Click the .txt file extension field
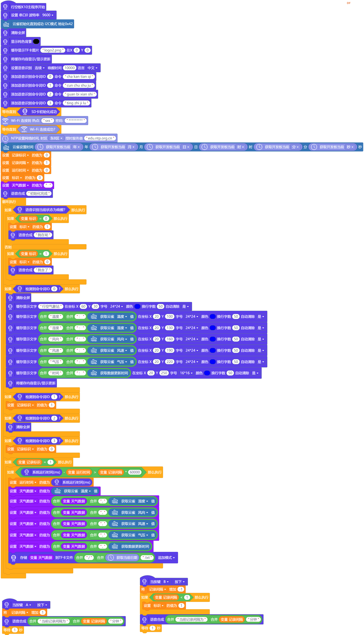The height and width of the screenshot is (635, 364). click(147, 558)
